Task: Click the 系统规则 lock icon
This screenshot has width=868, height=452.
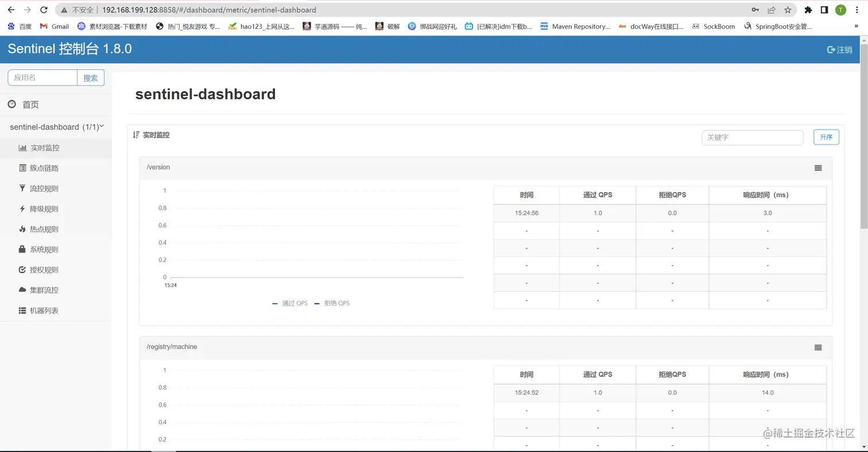Action: click(x=22, y=250)
